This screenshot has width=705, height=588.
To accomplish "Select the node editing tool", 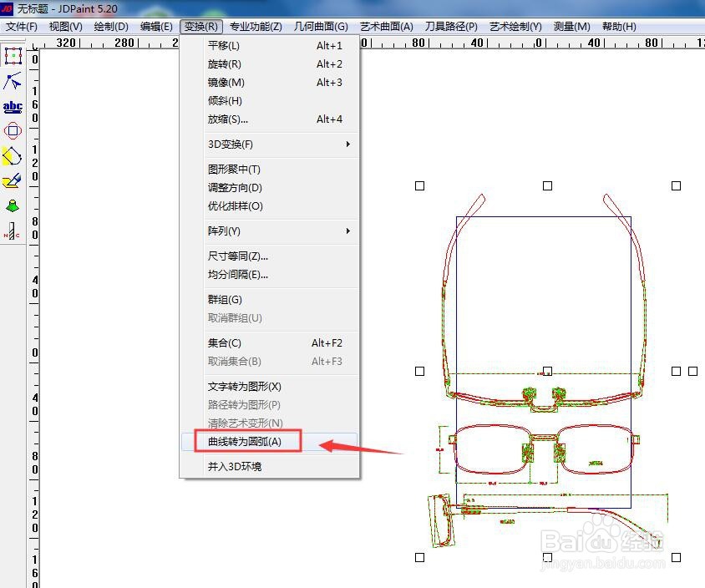I will tap(12, 81).
